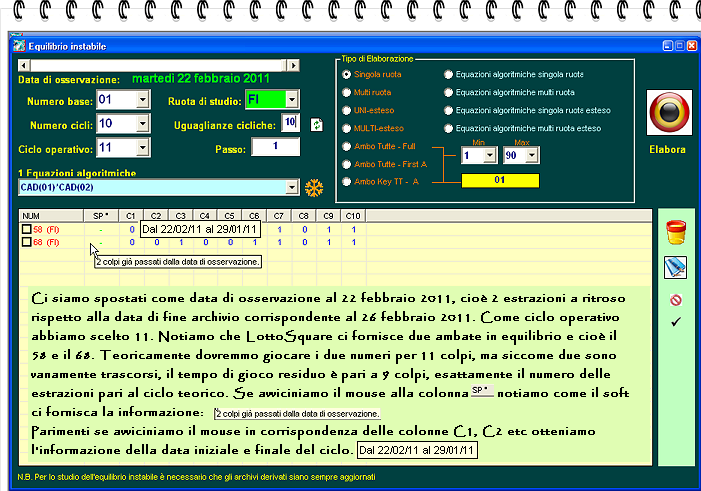Select the Ambo Tutte - First A option
Viewport: 701px width, 491px height.
346,164
